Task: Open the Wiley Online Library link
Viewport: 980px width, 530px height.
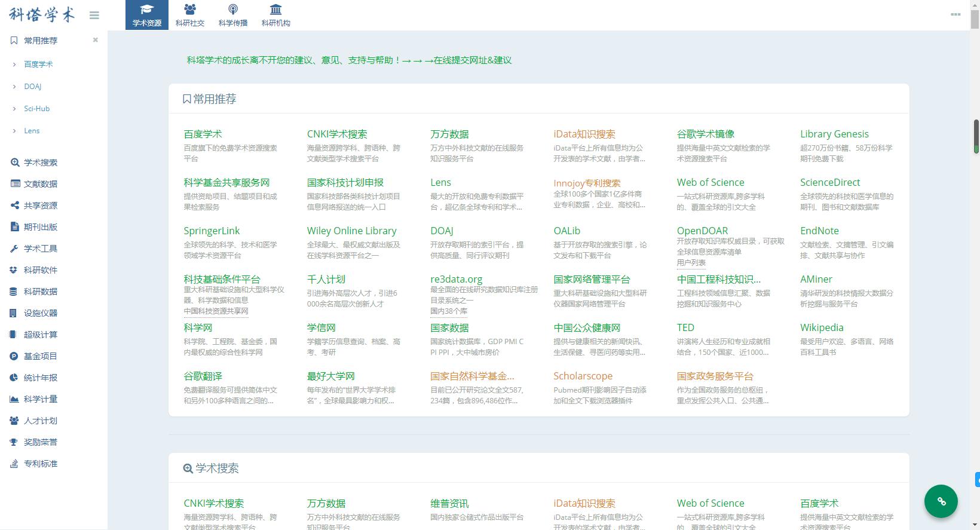Action: [x=351, y=231]
